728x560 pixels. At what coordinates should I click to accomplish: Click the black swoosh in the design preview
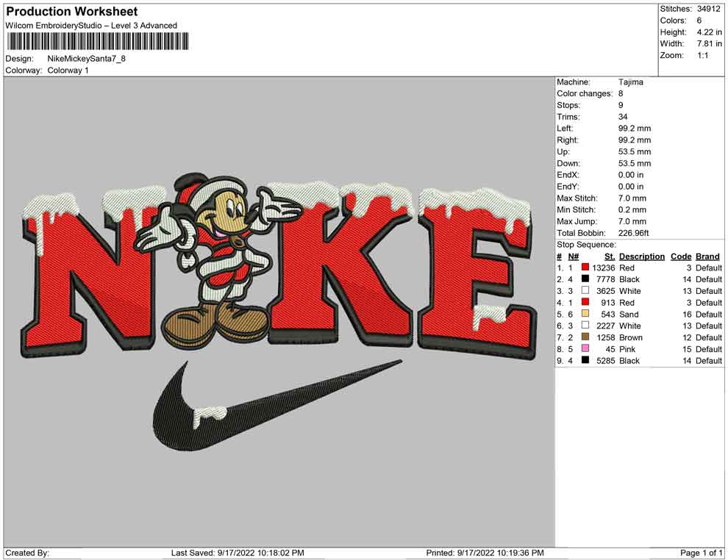click(277, 405)
